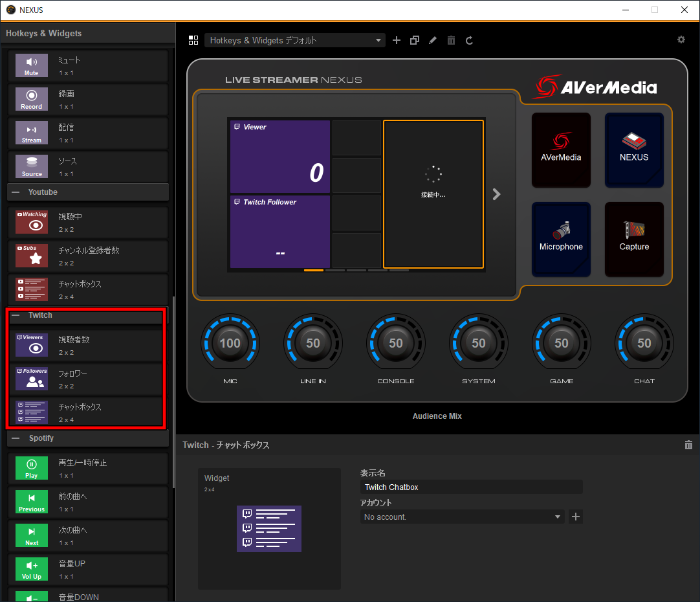Click the CONSOLE volume knob
This screenshot has height=602, width=700.
396,343
